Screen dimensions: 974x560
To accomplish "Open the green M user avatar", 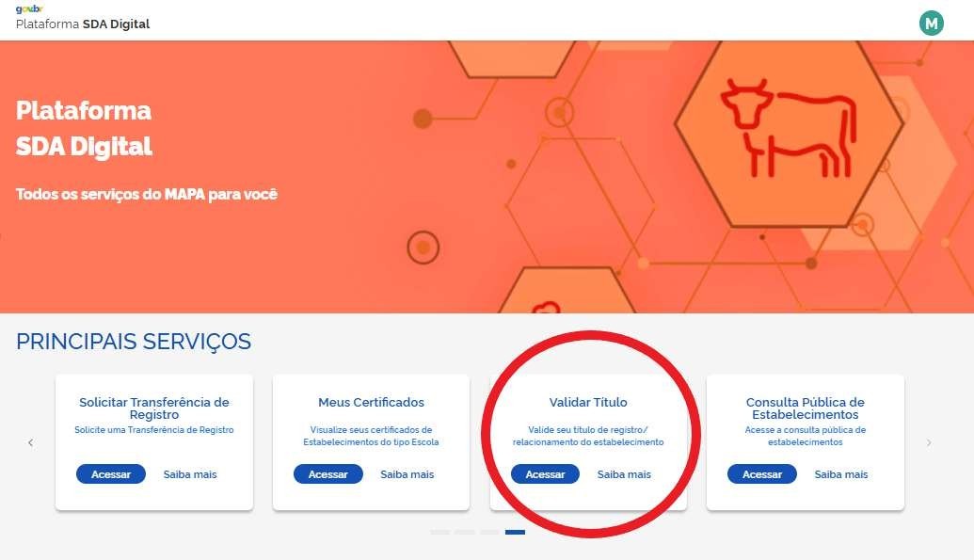I will click(x=931, y=24).
